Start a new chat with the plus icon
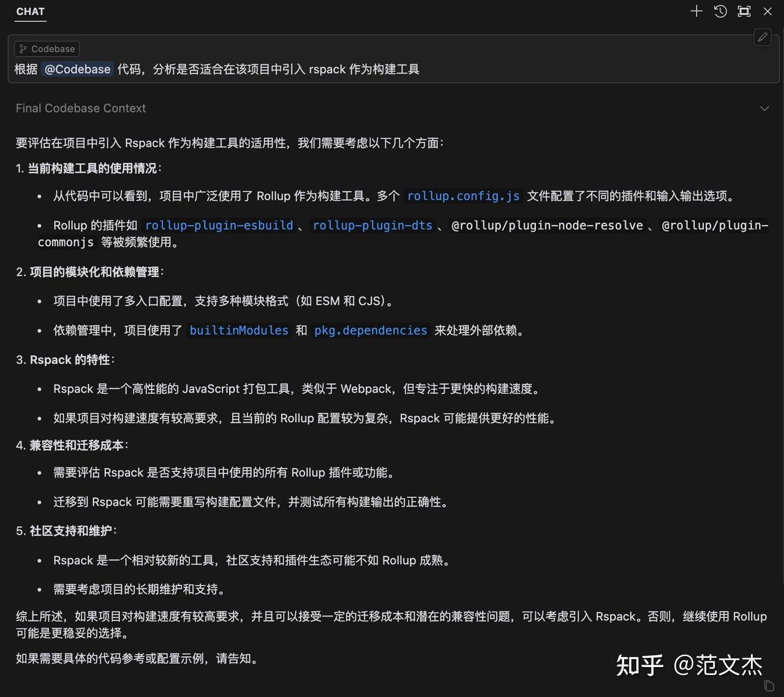Image resolution: width=784 pixels, height=697 pixels. pos(696,11)
